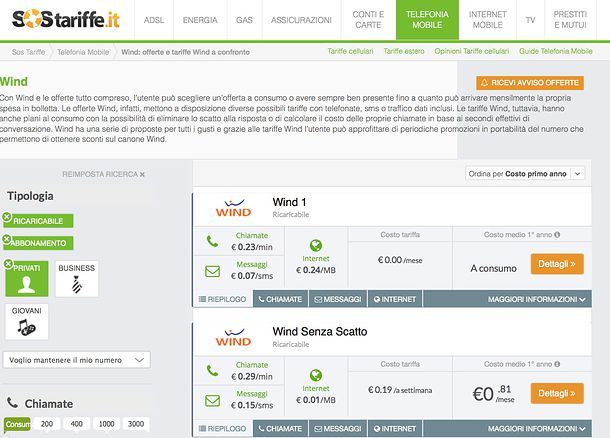Click the globe Internet icon in Wind 1
The width and height of the screenshot is (610, 438).
(x=316, y=245)
